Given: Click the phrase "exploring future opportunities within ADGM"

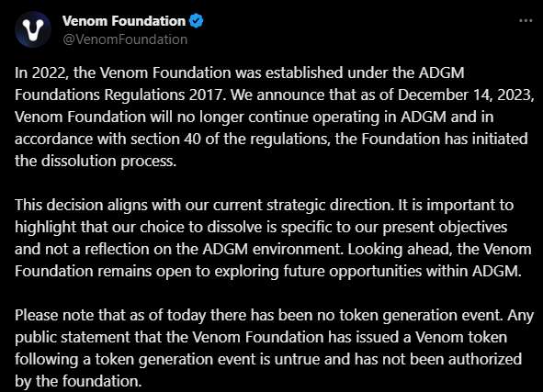Looking at the screenshot, I should pos(367,272).
